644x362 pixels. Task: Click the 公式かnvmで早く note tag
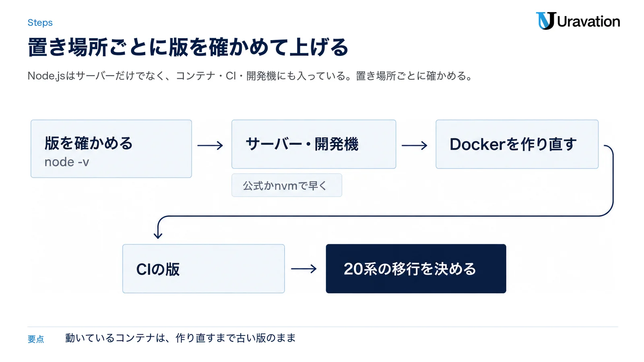click(x=287, y=185)
